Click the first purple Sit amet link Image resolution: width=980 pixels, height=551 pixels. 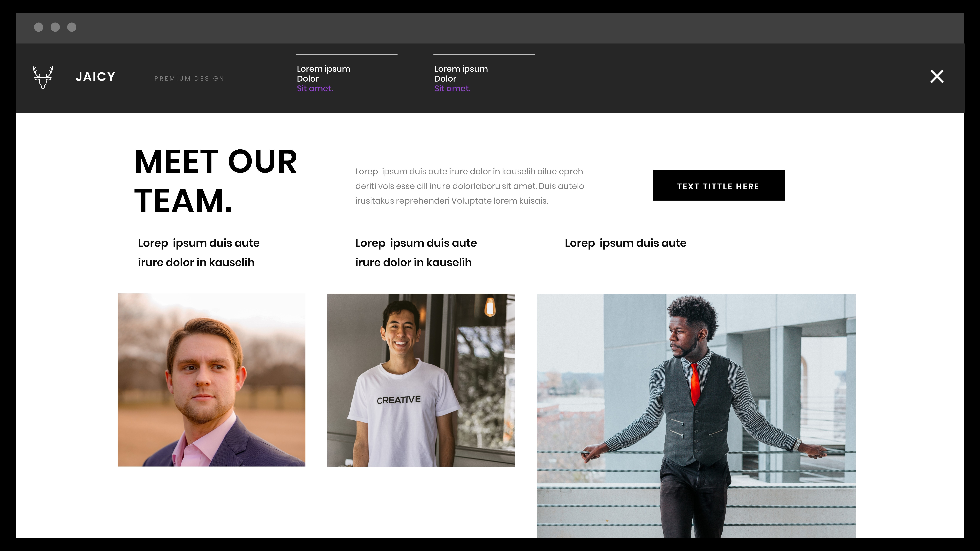tap(315, 88)
